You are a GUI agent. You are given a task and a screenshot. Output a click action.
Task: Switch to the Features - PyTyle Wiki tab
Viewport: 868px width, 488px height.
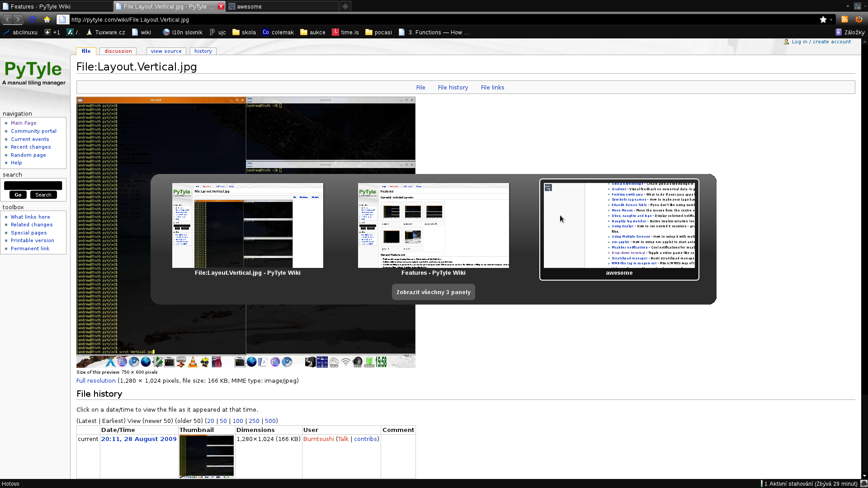point(56,6)
